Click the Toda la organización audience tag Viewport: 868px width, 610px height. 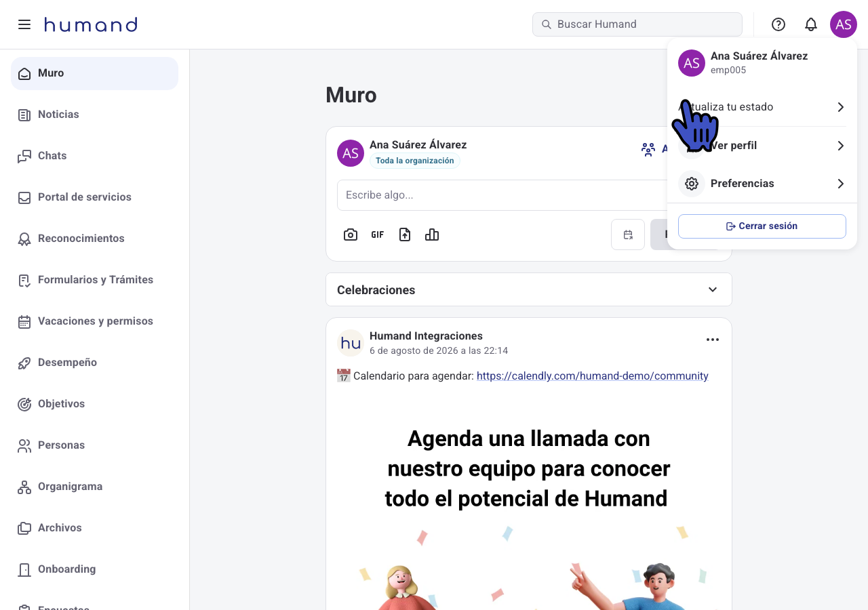(415, 161)
